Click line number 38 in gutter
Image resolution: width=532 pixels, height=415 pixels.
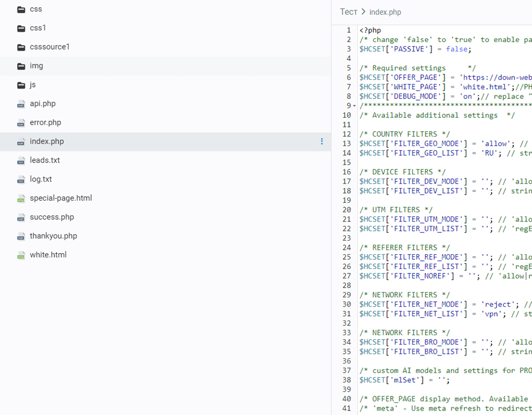346,380
